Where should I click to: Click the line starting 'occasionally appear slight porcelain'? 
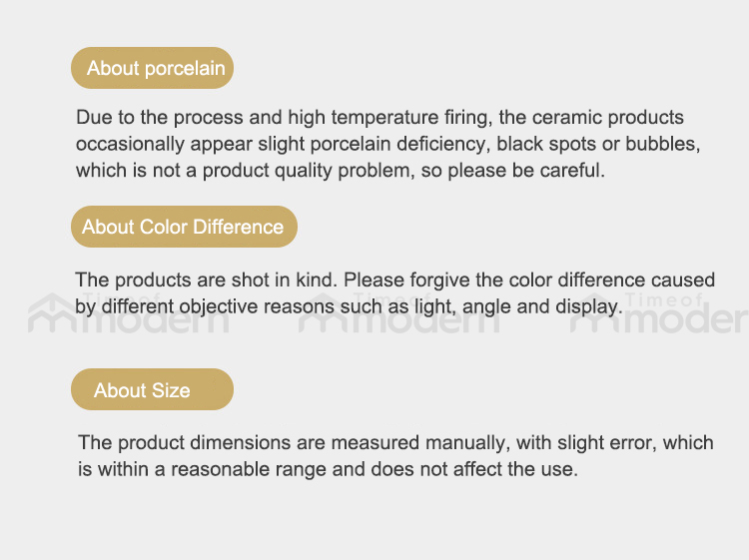[387, 144]
